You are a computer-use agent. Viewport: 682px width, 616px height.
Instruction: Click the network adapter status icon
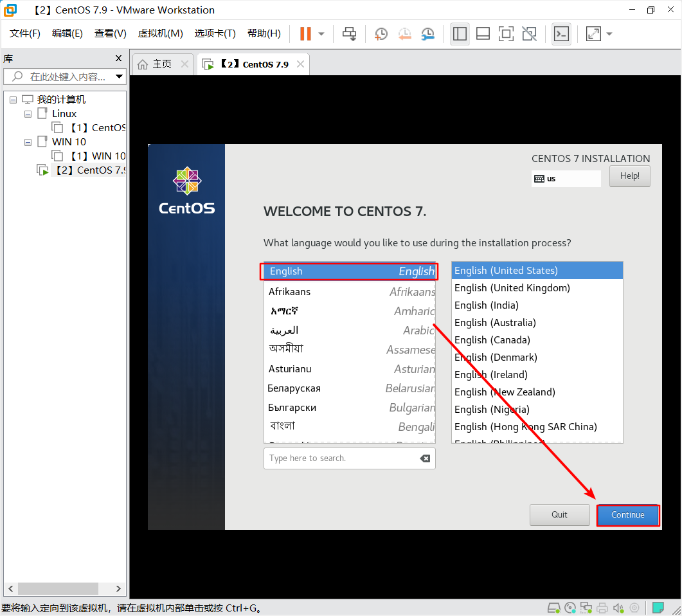[586, 607]
